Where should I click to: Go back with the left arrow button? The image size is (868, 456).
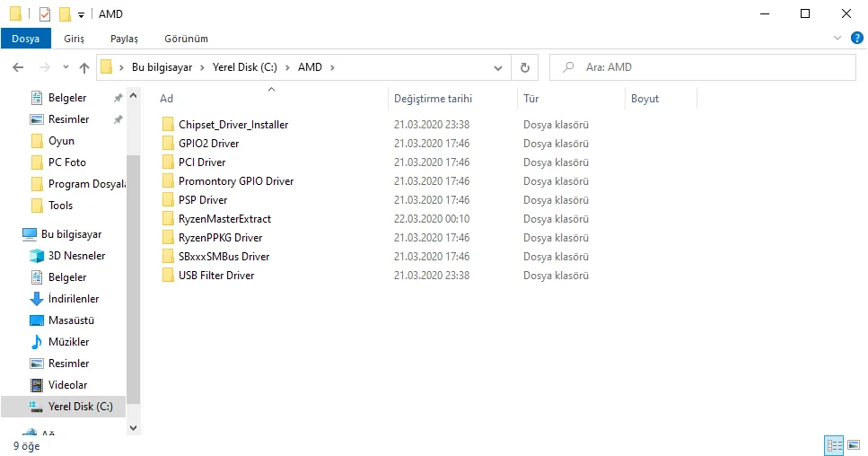pyautogui.click(x=18, y=67)
